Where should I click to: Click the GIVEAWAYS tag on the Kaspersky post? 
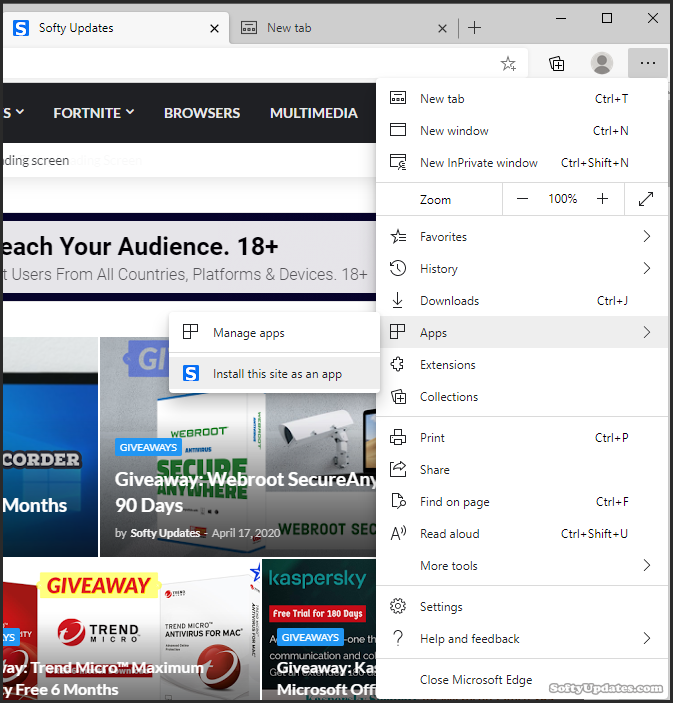(310, 637)
